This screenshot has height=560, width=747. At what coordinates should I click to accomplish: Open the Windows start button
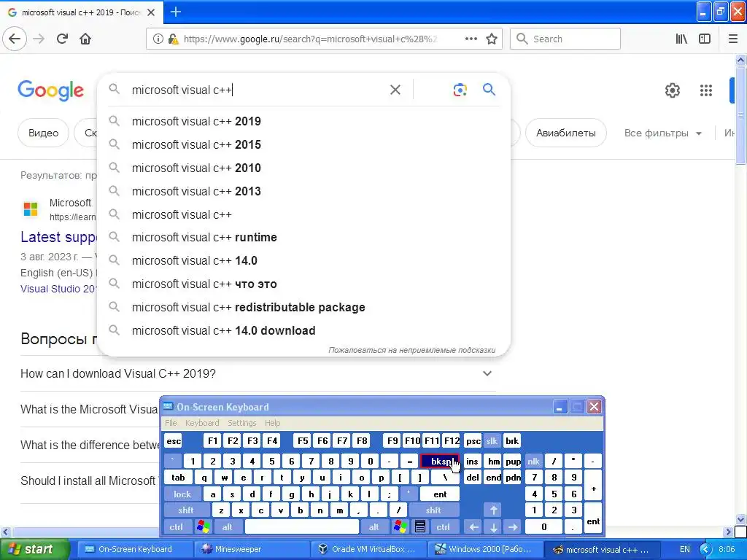34,550
